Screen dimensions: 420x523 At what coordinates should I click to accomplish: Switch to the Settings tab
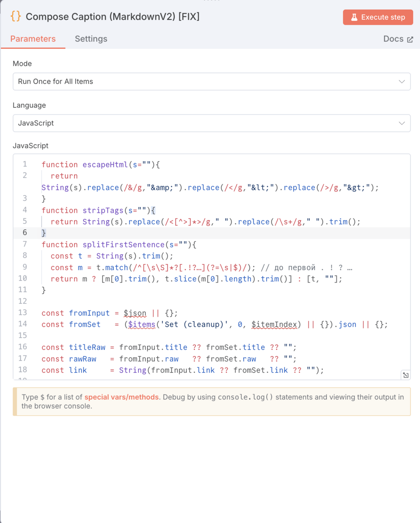91,39
